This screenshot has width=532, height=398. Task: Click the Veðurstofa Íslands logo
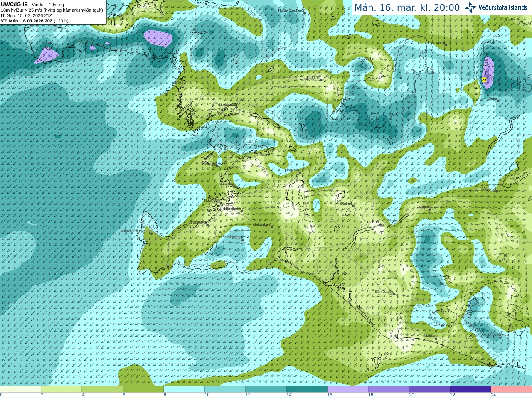click(x=496, y=7)
